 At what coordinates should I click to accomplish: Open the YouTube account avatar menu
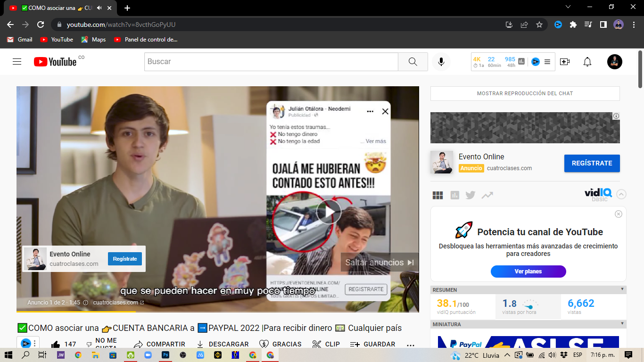point(615,62)
